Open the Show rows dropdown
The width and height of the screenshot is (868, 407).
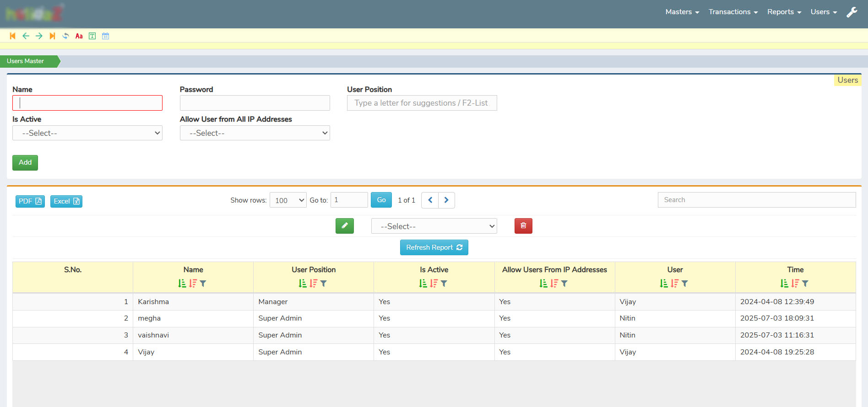pyautogui.click(x=288, y=200)
